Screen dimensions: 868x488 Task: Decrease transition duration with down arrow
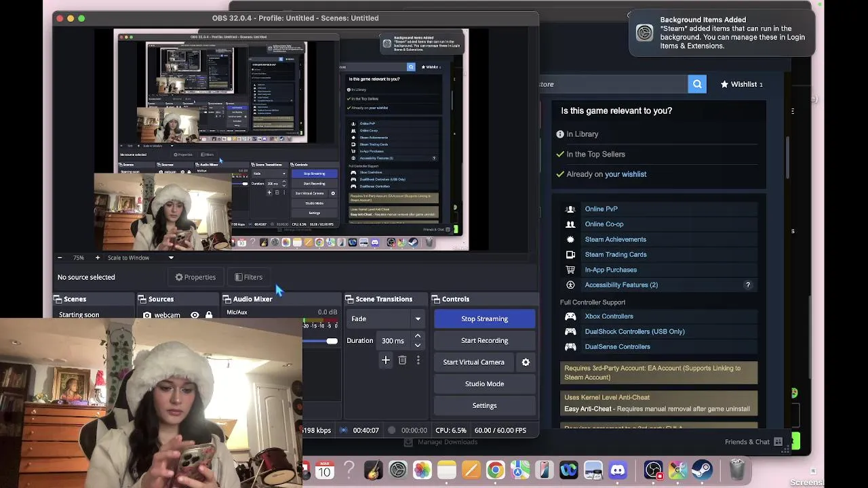418,345
